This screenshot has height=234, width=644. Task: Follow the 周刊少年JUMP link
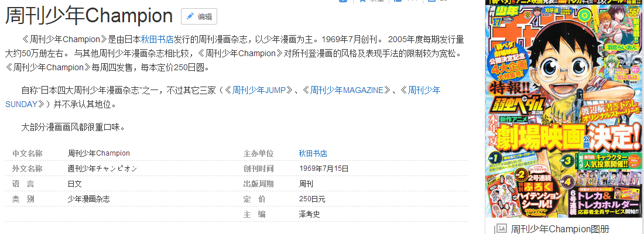(259, 91)
